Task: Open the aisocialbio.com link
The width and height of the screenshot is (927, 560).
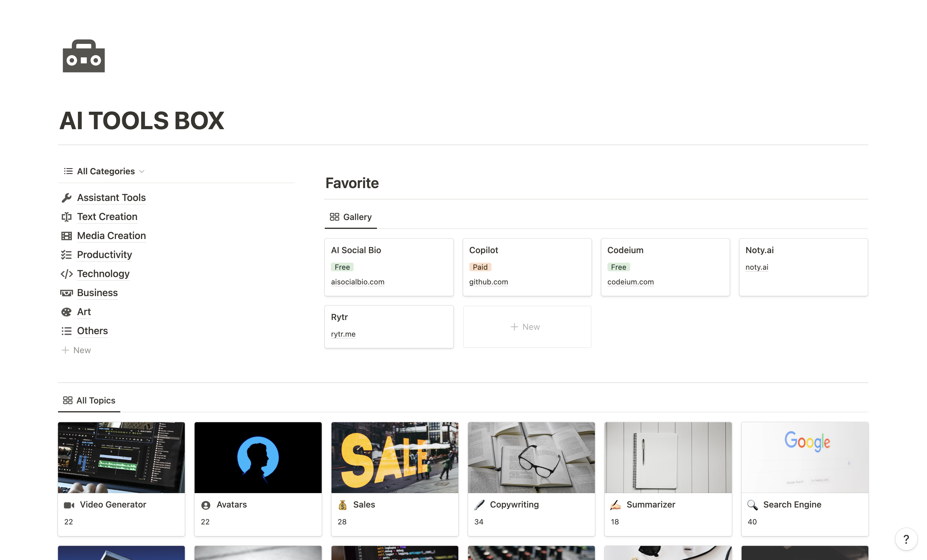Action: pos(357,282)
